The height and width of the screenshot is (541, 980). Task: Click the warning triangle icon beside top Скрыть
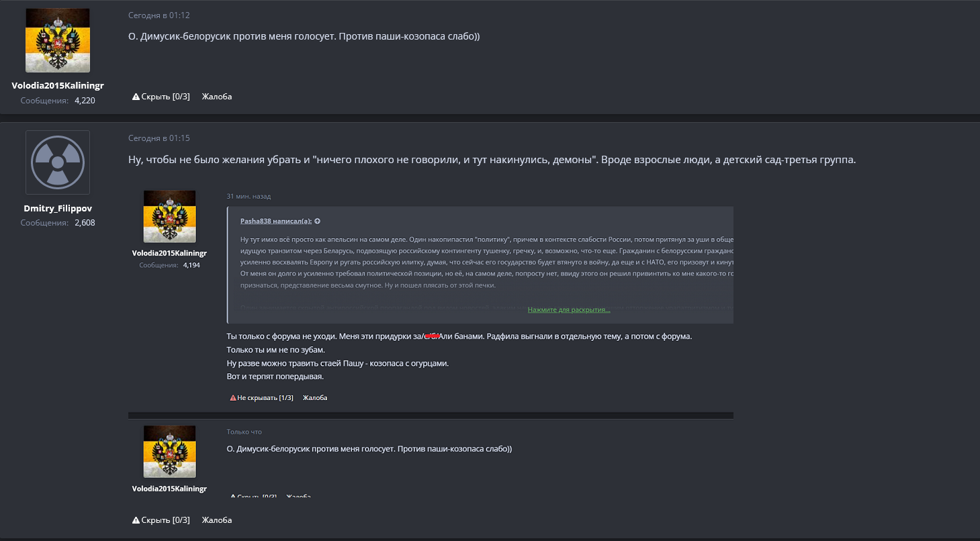point(136,96)
